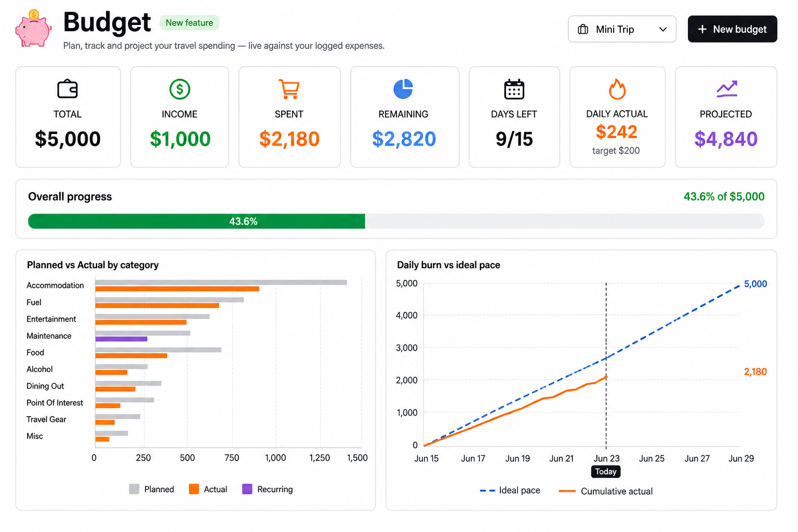The image size is (798, 532).
Task: Select the $2,820 remaining value
Action: pyautogui.click(x=404, y=139)
